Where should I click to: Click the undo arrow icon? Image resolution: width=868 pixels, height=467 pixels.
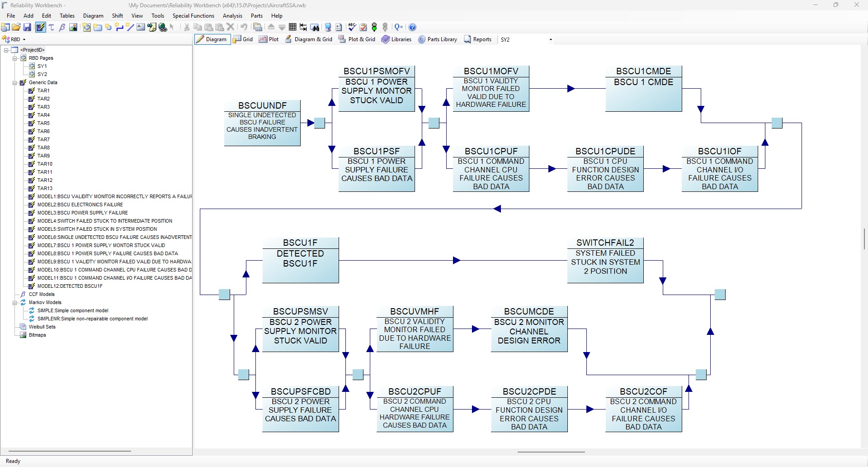click(244, 27)
